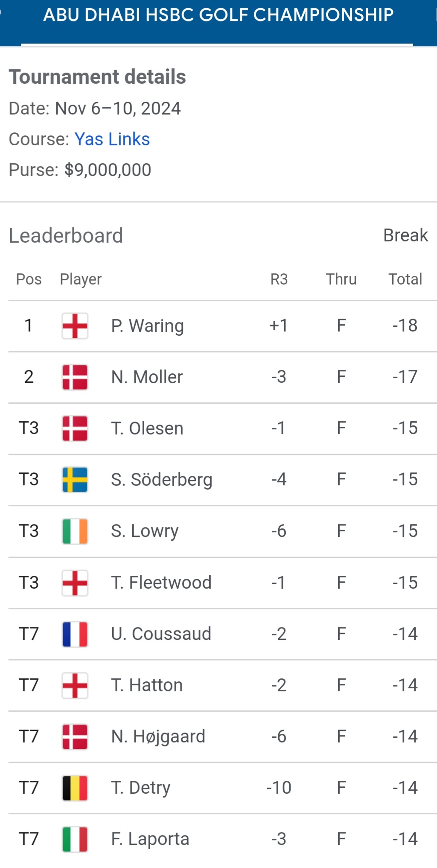
Task: Click France flag next to U. Coussaud
Action: [75, 634]
